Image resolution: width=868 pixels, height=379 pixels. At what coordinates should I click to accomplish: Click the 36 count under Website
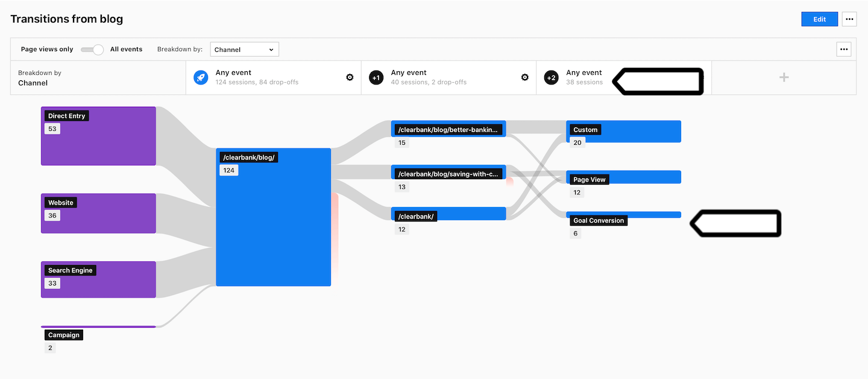point(52,215)
